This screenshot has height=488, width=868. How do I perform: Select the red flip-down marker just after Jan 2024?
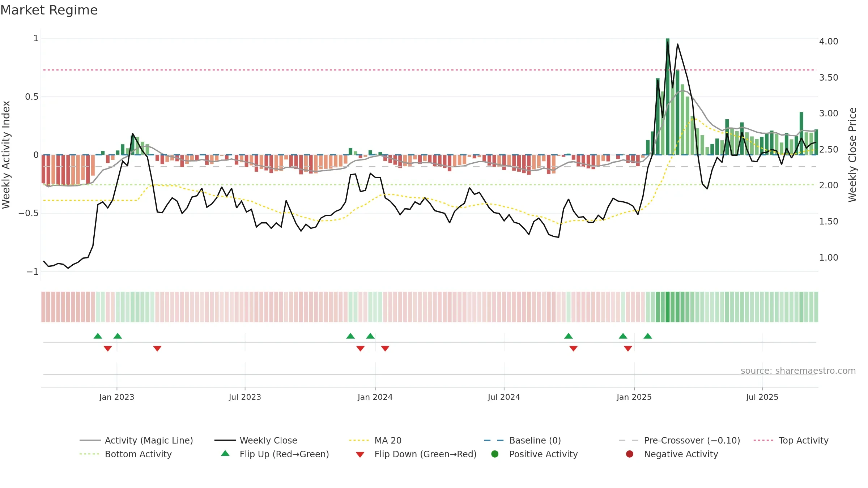pyautogui.click(x=385, y=348)
